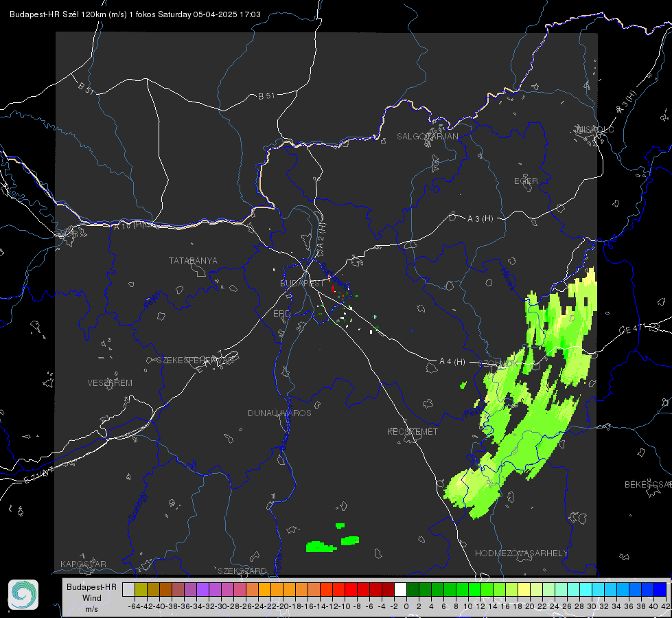Pick the violet swatch between -34 and -32
The image size is (672, 618).
202,590
